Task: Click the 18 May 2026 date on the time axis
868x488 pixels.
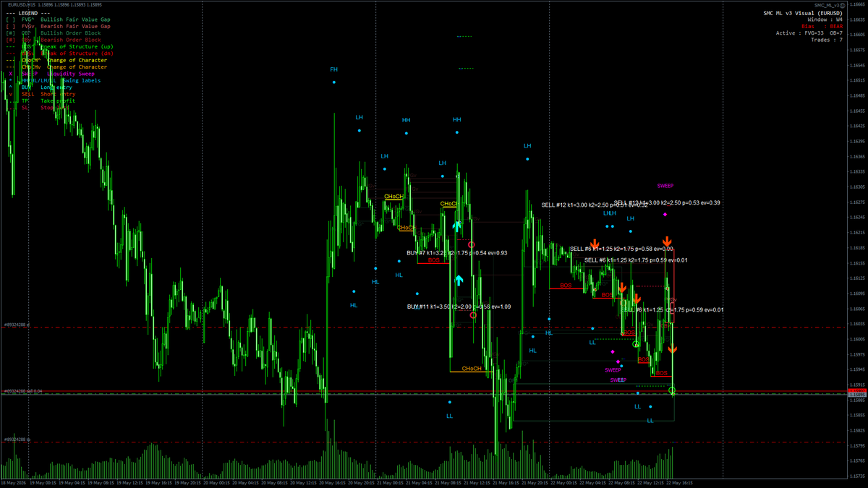Action: pyautogui.click(x=12, y=482)
